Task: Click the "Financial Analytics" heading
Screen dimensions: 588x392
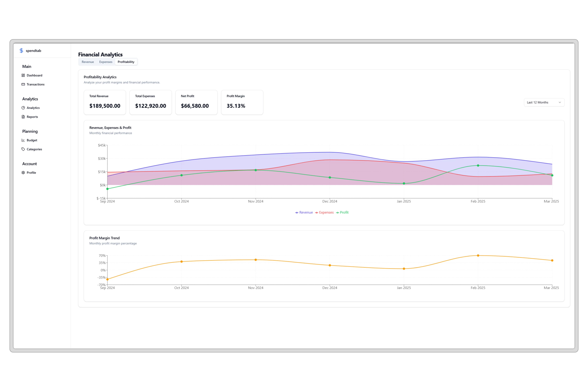Action: [100, 55]
